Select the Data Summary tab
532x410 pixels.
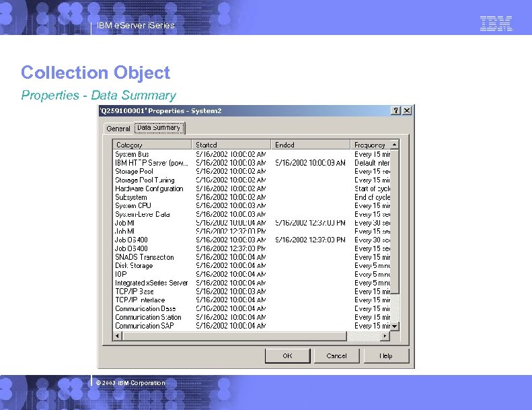click(x=159, y=128)
